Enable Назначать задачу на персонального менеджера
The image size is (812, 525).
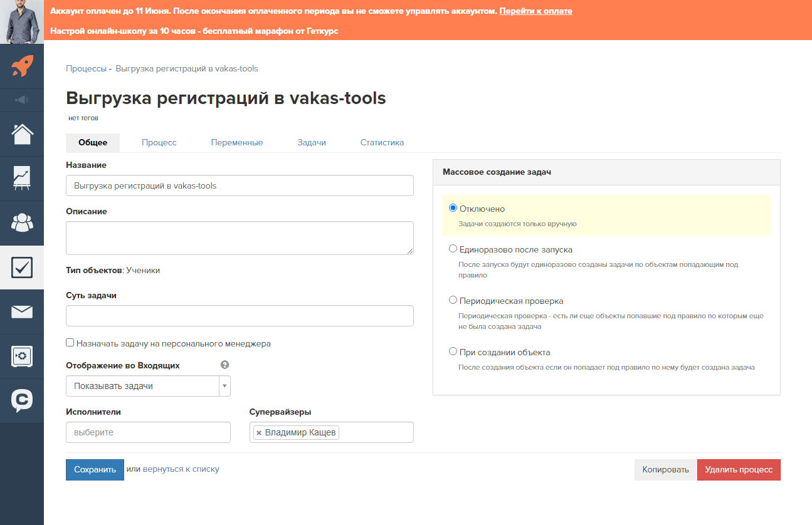coord(70,343)
